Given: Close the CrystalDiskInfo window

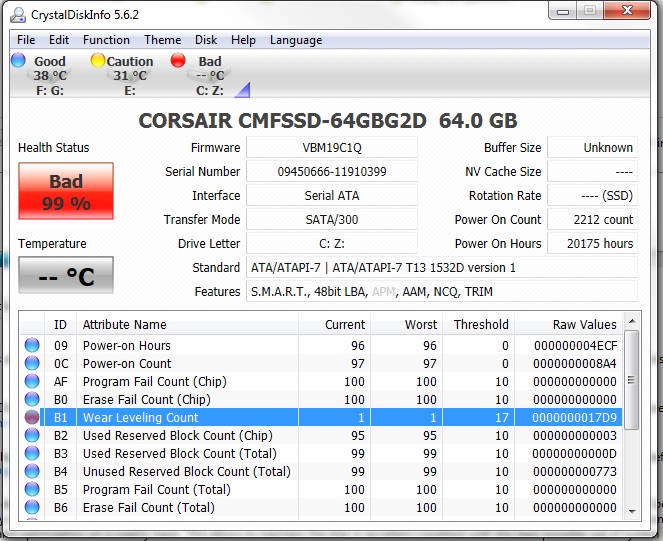Looking at the screenshot, I should (x=628, y=10).
